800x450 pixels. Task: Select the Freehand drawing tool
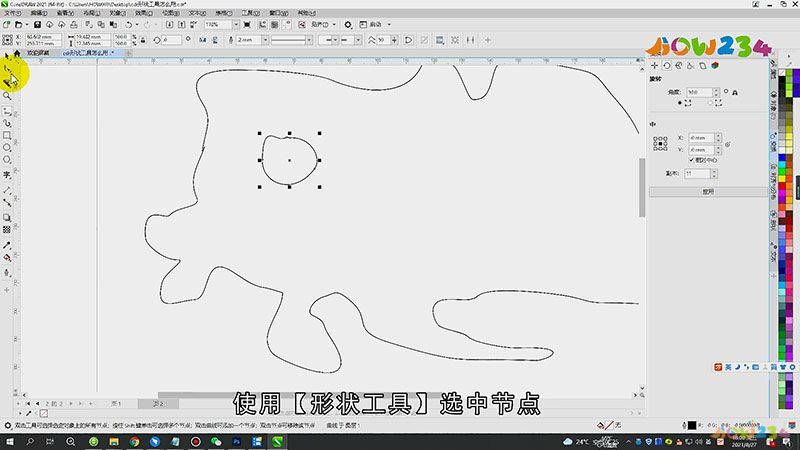[x=7, y=111]
